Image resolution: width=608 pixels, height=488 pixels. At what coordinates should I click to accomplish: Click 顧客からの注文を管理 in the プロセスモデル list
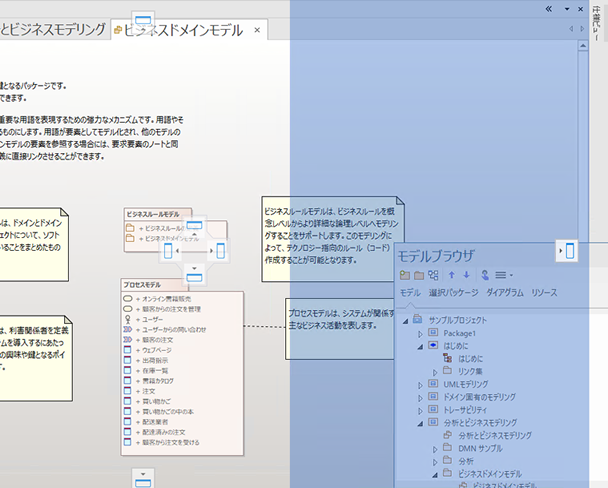click(x=171, y=309)
